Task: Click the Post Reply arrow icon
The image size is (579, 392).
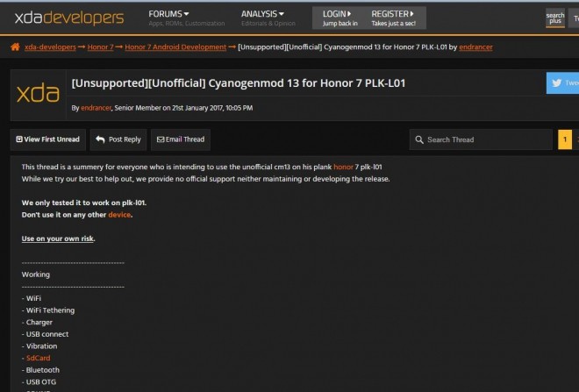Action: (x=100, y=139)
